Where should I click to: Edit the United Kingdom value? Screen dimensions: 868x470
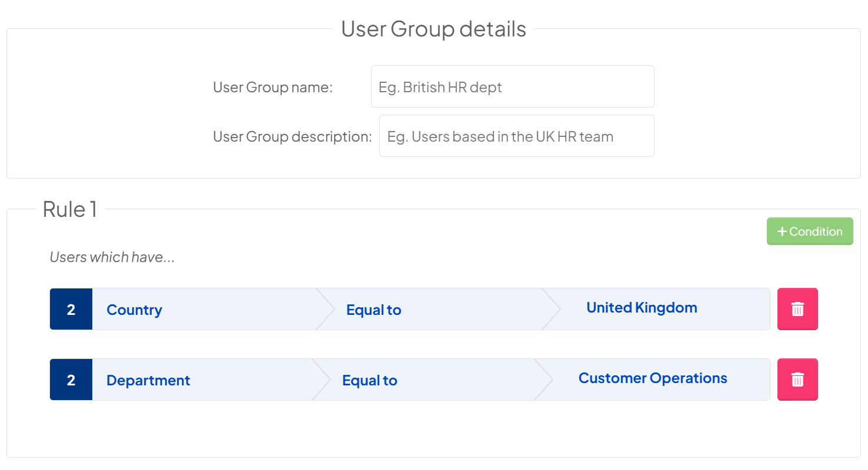click(x=642, y=308)
